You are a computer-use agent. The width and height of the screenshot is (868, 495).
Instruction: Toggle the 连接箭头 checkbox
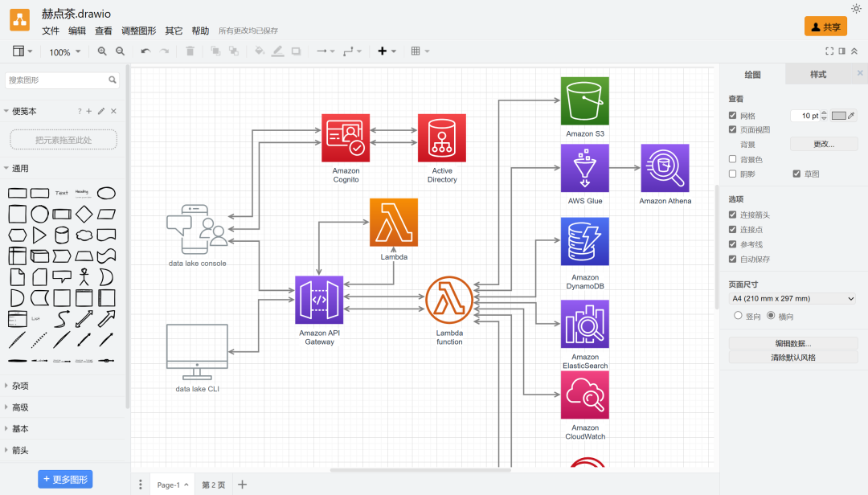(x=732, y=215)
